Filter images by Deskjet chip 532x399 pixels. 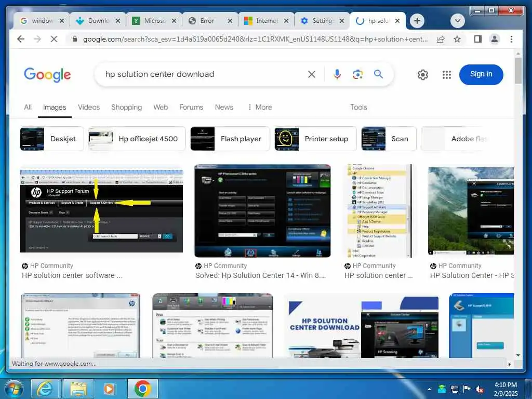click(x=52, y=139)
